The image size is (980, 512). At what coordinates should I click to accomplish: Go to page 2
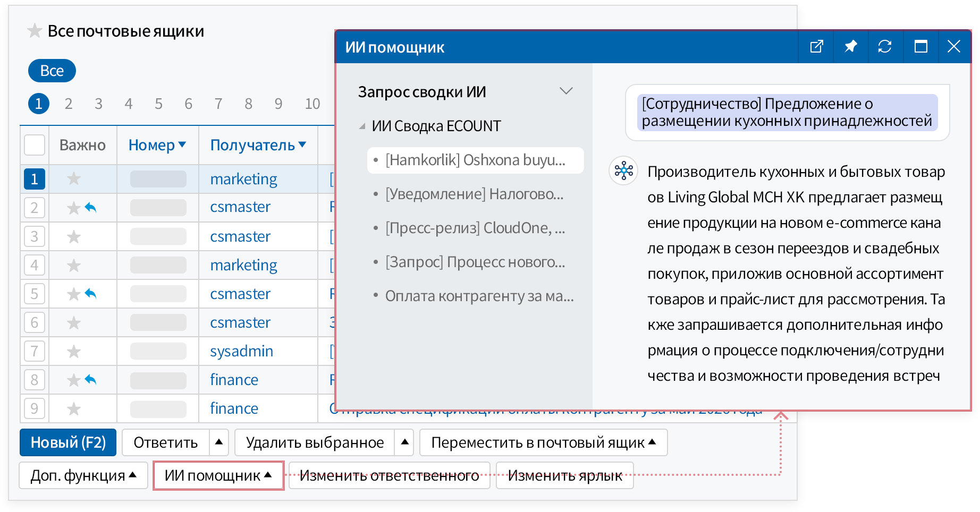click(69, 104)
